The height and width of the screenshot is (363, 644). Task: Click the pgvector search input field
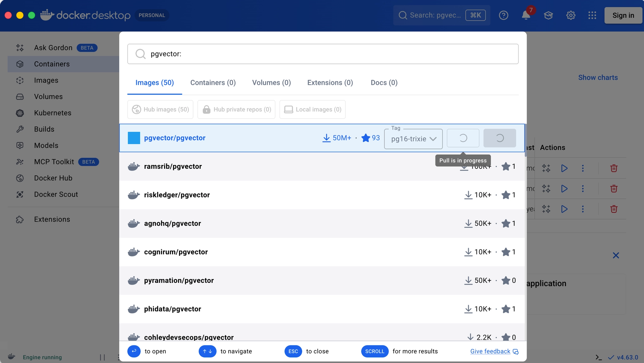[x=323, y=54]
